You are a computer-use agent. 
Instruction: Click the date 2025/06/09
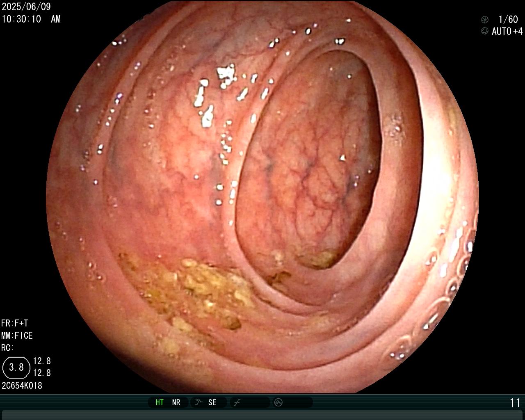(26, 7)
